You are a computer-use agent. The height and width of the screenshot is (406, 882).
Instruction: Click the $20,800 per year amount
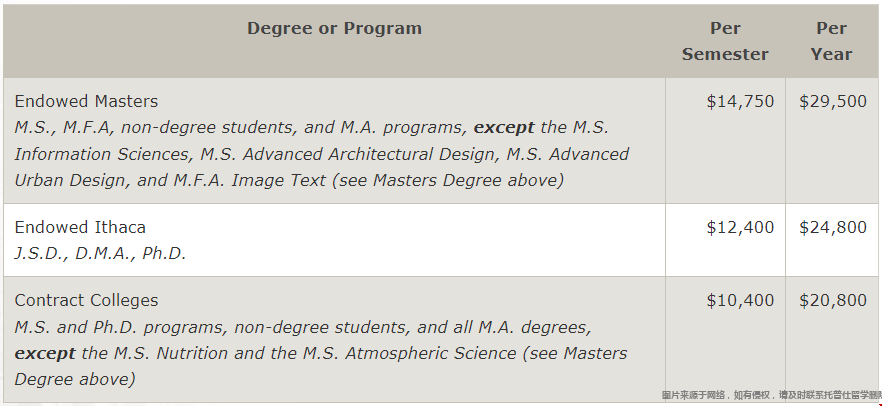pyautogui.click(x=833, y=301)
